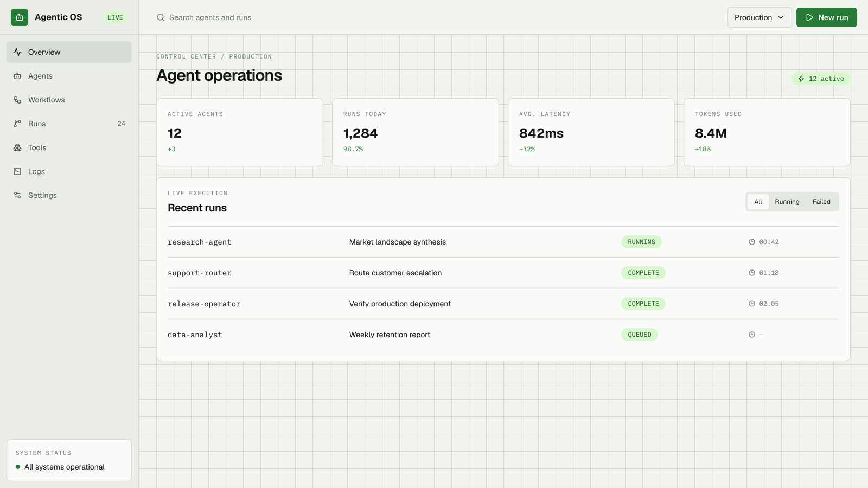The height and width of the screenshot is (488, 868).
Task: Click the data-analyst run name
Action: pyautogui.click(x=195, y=335)
